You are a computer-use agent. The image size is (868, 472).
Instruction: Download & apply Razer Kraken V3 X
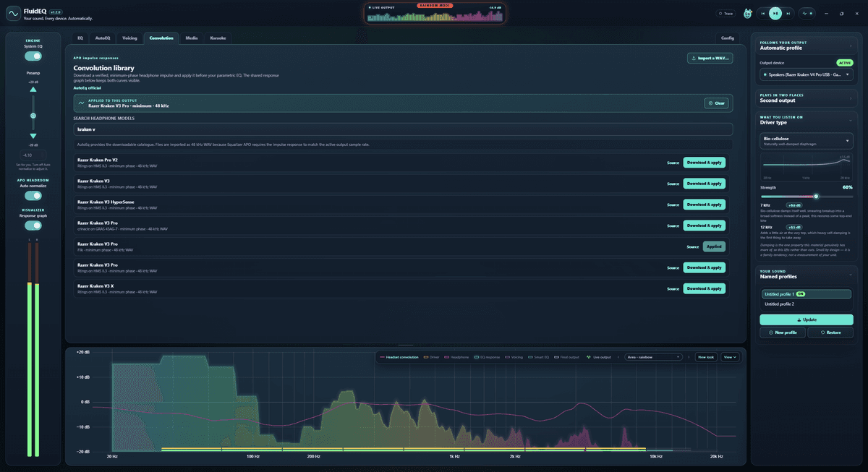click(704, 288)
